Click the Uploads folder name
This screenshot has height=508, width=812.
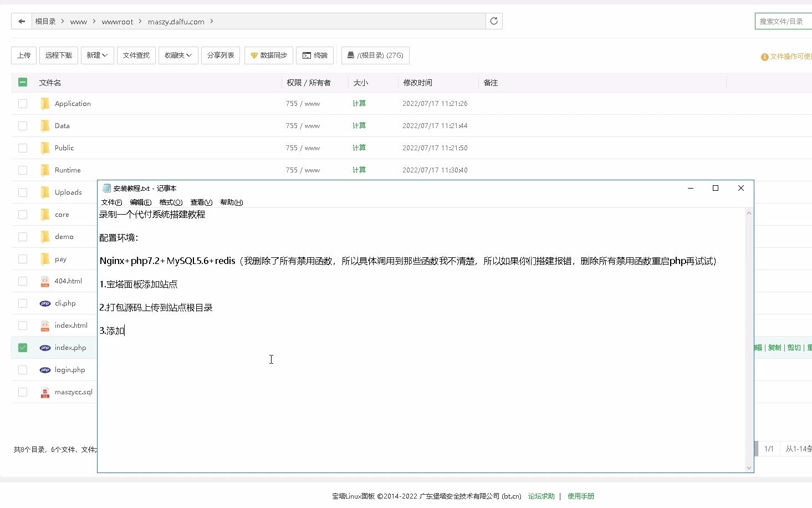pyautogui.click(x=68, y=192)
